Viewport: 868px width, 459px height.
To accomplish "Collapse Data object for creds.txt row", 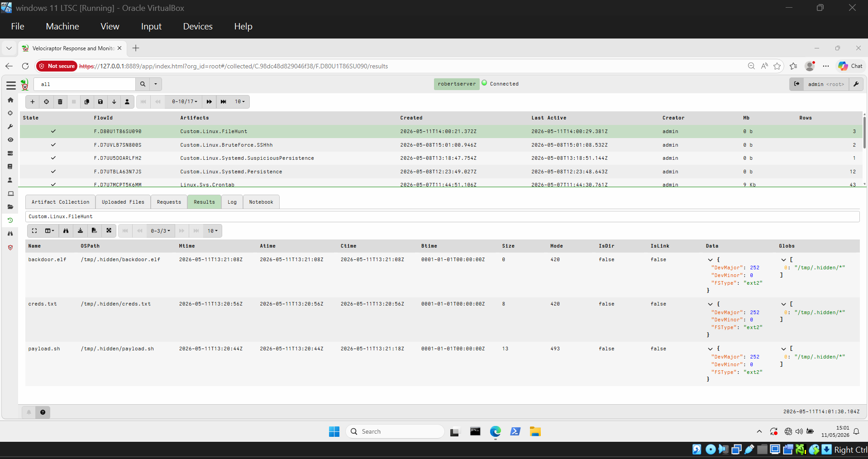I will pos(711,304).
